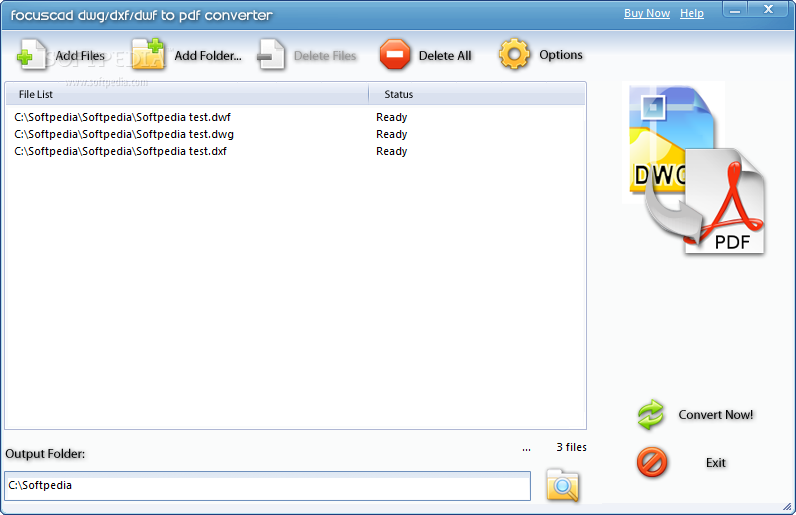796x515 pixels.
Task: Close the converter window
Action: pos(768,10)
